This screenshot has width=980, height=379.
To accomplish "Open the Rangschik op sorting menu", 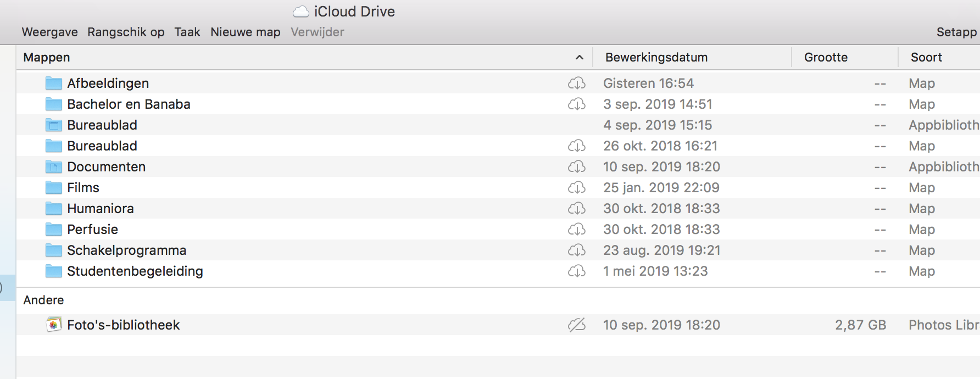I will (x=126, y=32).
